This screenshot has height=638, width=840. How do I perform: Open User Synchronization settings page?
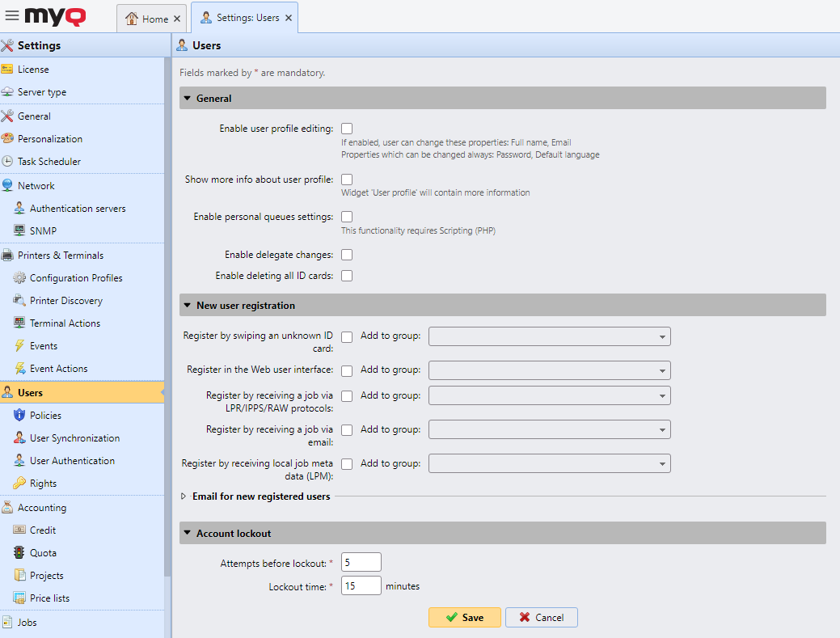click(x=74, y=438)
